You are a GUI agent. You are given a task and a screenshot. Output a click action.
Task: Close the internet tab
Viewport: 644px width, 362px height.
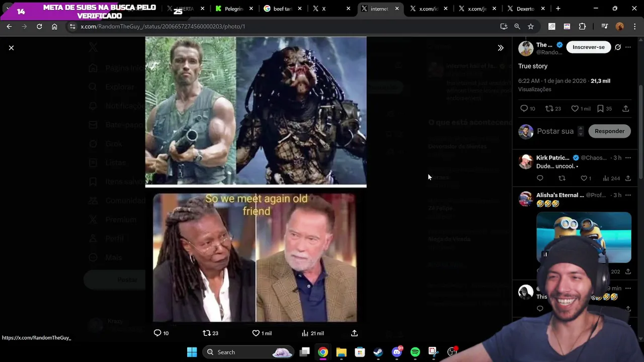397,9
